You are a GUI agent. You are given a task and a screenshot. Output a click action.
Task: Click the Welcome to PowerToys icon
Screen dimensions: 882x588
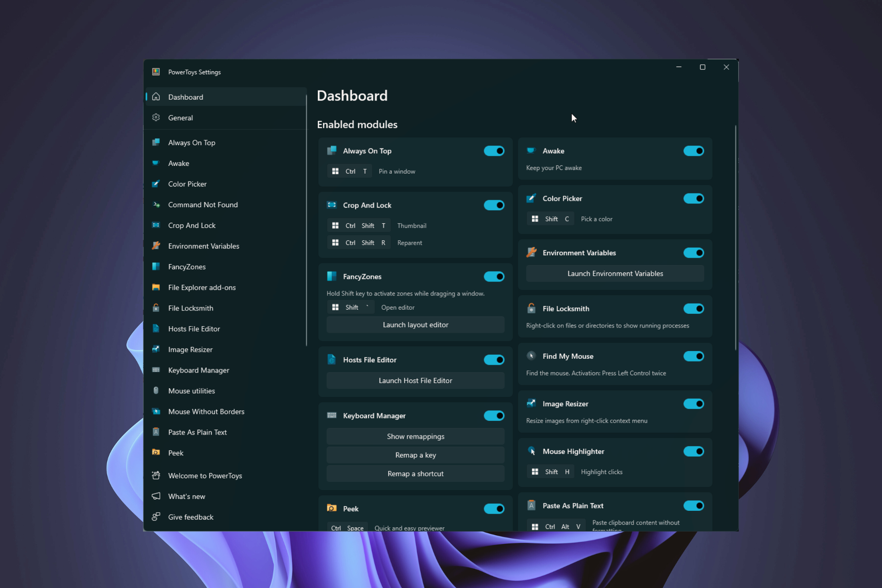[x=156, y=475]
